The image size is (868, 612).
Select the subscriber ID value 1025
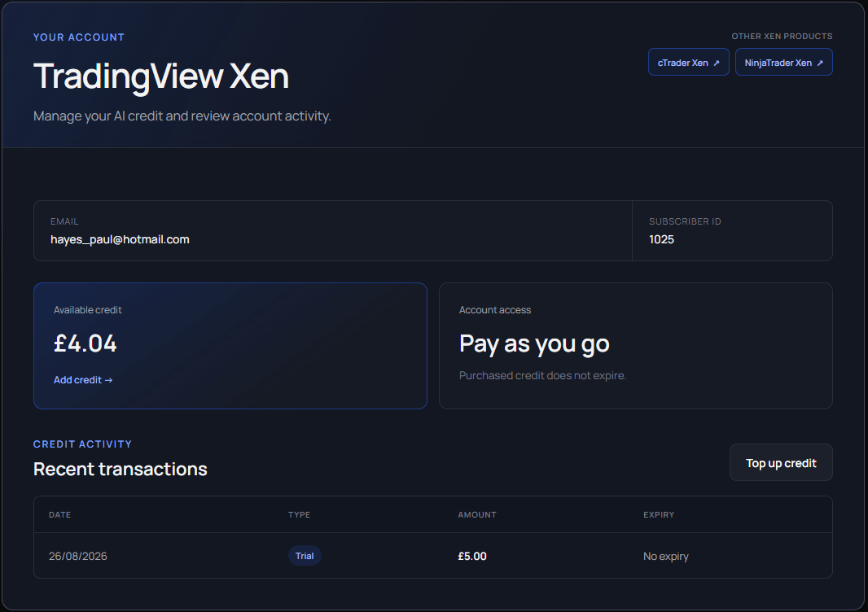coord(661,239)
